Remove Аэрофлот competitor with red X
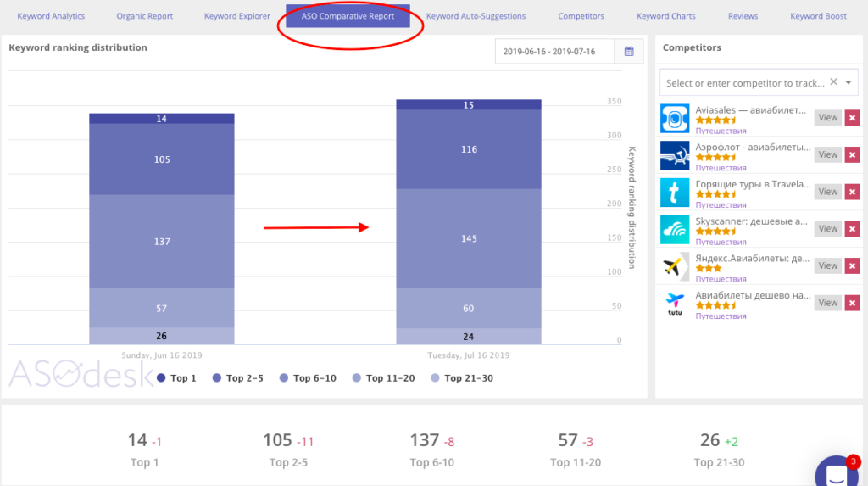The height and width of the screenshot is (486, 868). (x=853, y=154)
